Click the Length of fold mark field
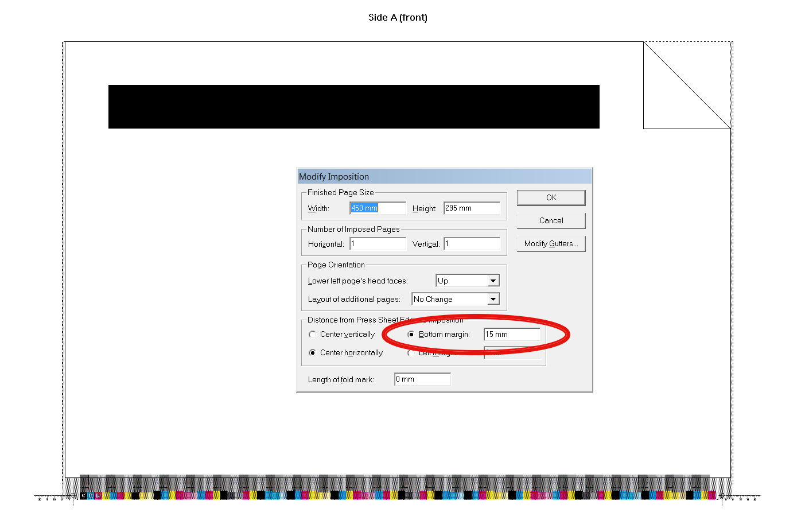The height and width of the screenshot is (532, 809). [422, 379]
